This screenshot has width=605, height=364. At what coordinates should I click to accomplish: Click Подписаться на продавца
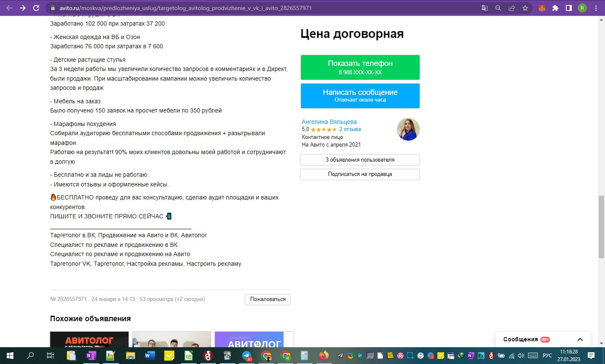click(x=360, y=174)
